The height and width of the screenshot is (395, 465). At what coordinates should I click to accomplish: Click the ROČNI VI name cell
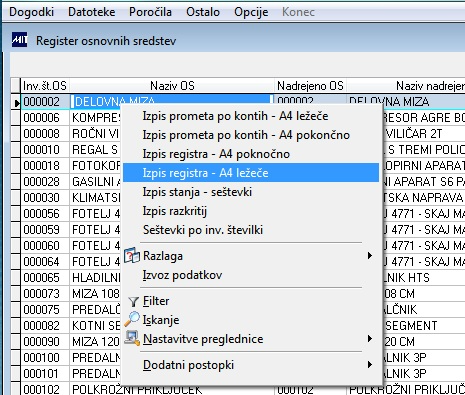click(95, 134)
